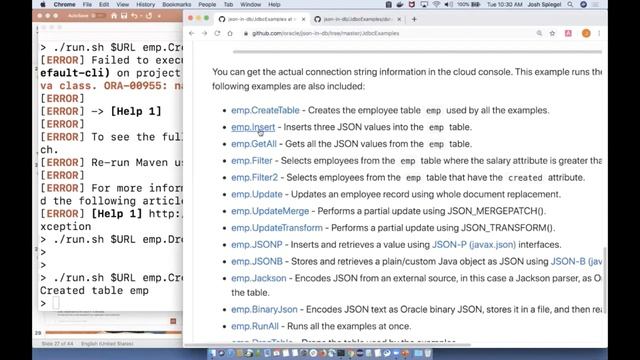Open Chrome's three-dot menu
This screenshot has width=640, height=360.
pyautogui.click(x=599, y=33)
